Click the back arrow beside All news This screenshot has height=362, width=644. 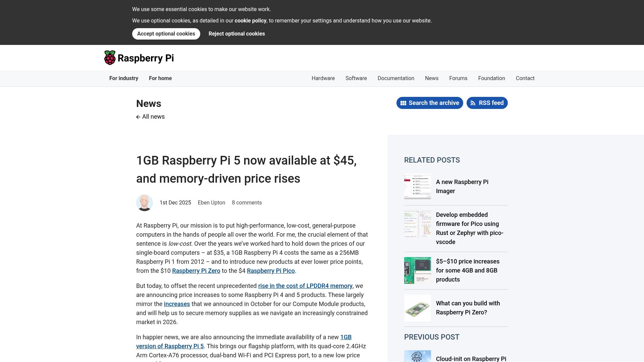(138, 117)
